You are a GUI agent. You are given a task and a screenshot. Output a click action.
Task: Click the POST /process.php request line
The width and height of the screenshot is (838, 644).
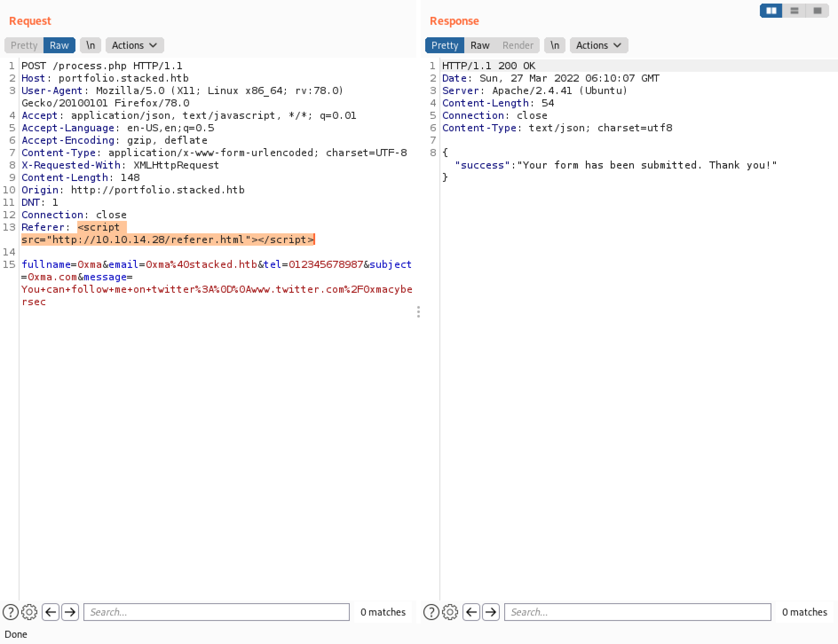(x=102, y=66)
